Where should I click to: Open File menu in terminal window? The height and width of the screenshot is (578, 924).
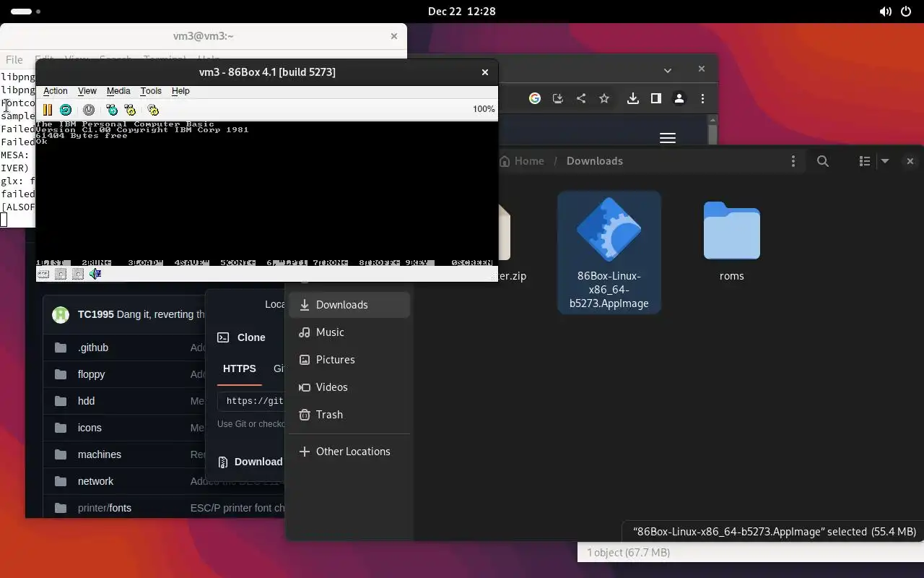point(14,59)
